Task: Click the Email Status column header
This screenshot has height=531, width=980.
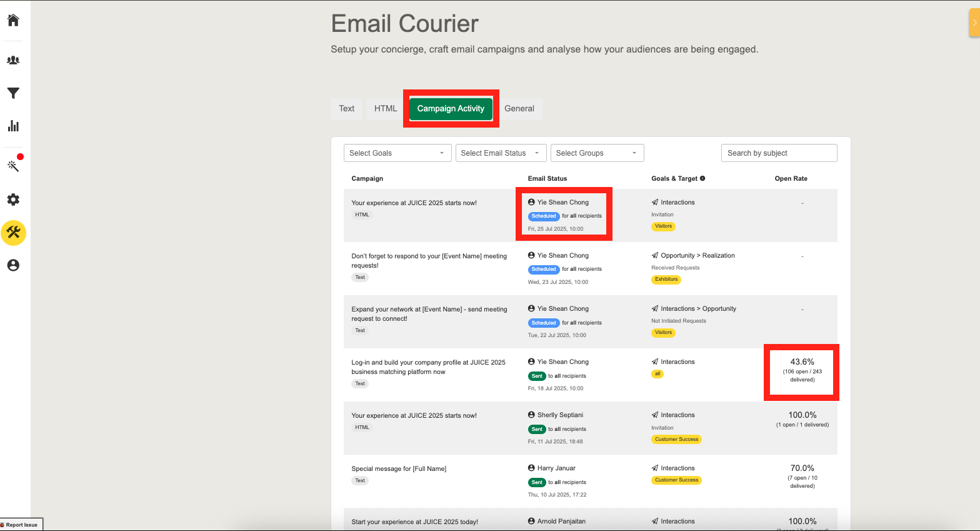Action: (547, 178)
